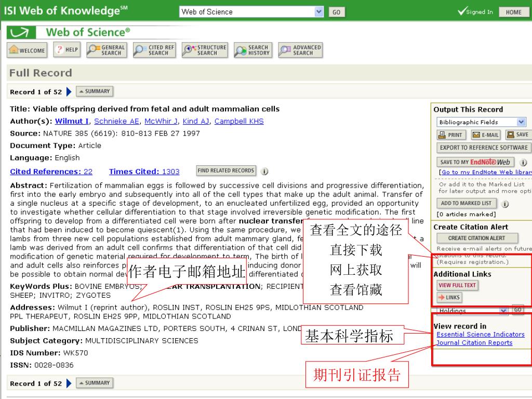Click Export to Reference Software

pyautogui.click(x=484, y=148)
